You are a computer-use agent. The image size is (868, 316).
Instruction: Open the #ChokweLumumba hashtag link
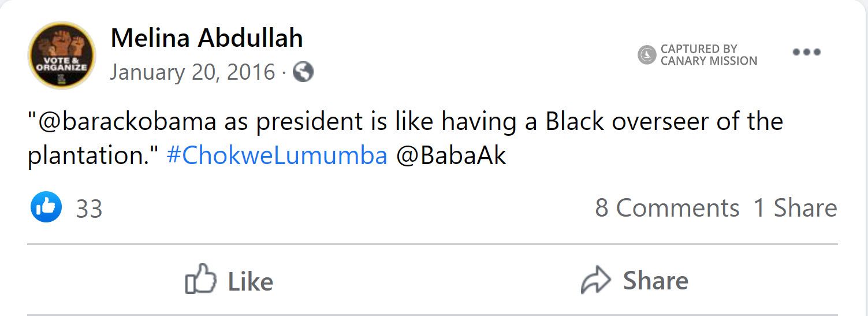[277, 156]
